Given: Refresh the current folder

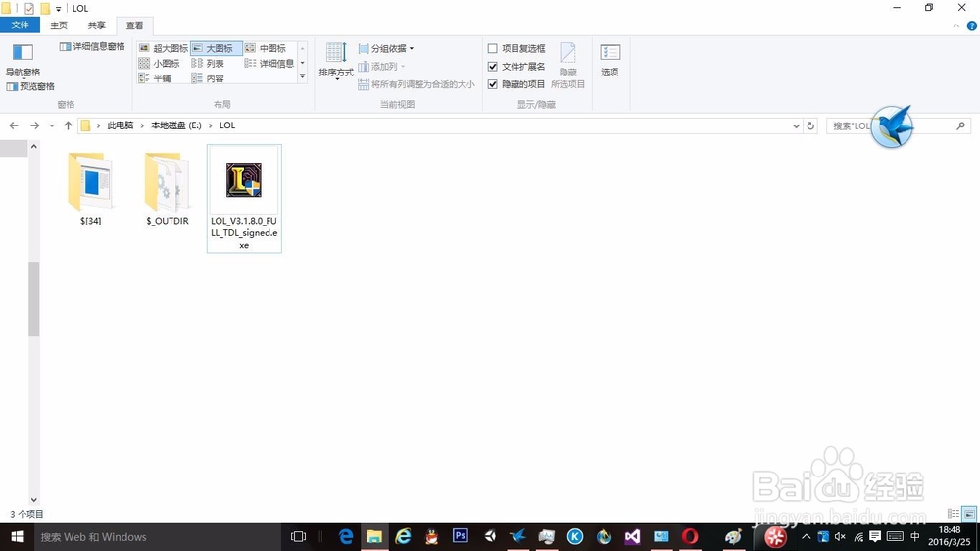Looking at the screenshot, I should click(810, 125).
